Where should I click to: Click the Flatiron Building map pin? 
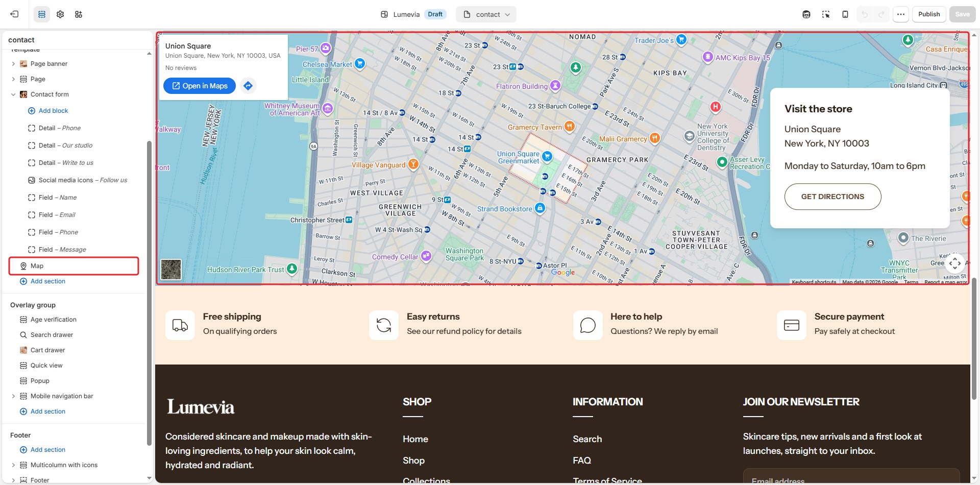point(555,85)
